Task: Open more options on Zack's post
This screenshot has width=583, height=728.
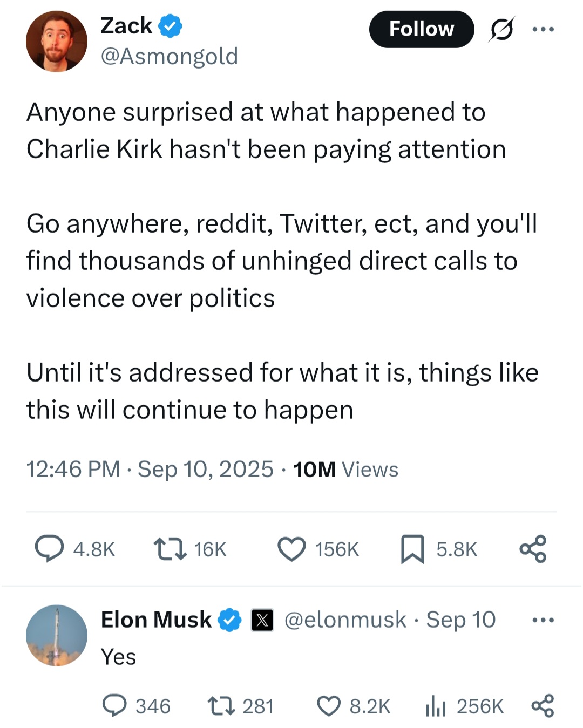Action: [543, 29]
